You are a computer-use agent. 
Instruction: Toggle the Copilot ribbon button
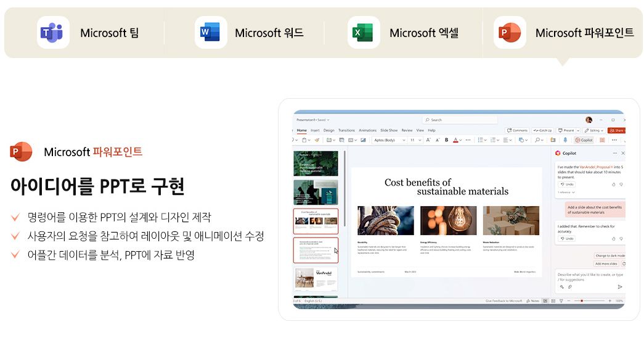(x=584, y=140)
